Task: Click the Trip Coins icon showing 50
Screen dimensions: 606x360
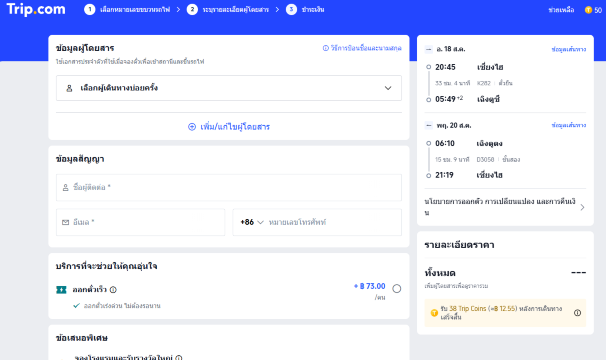Action: coord(588,10)
